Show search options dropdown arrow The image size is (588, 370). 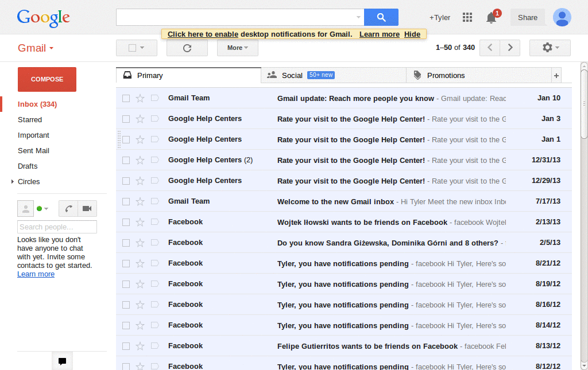[358, 17]
